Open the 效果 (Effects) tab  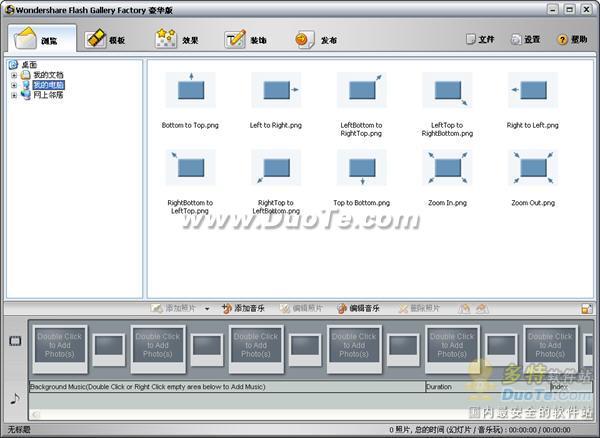pos(177,39)
